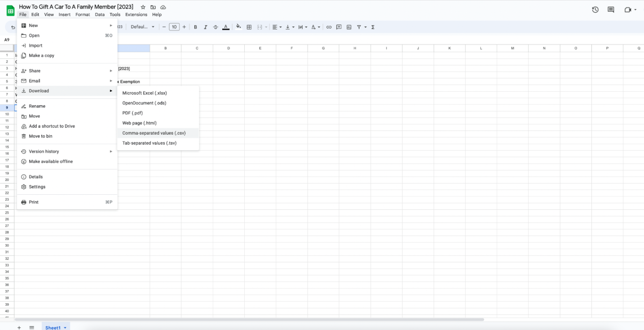Choose Import in File menu

tap(67, 46)
